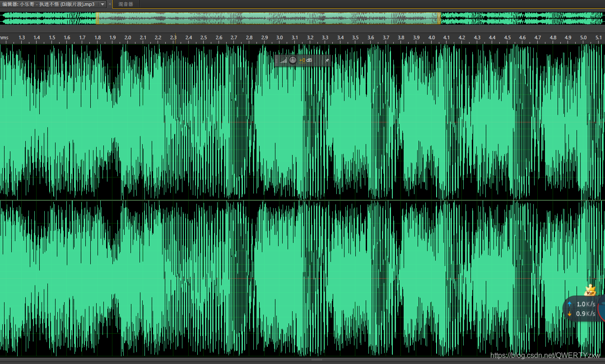Click the download speed arrow showing 0.9K/s
605x364 pixels.
569,314
